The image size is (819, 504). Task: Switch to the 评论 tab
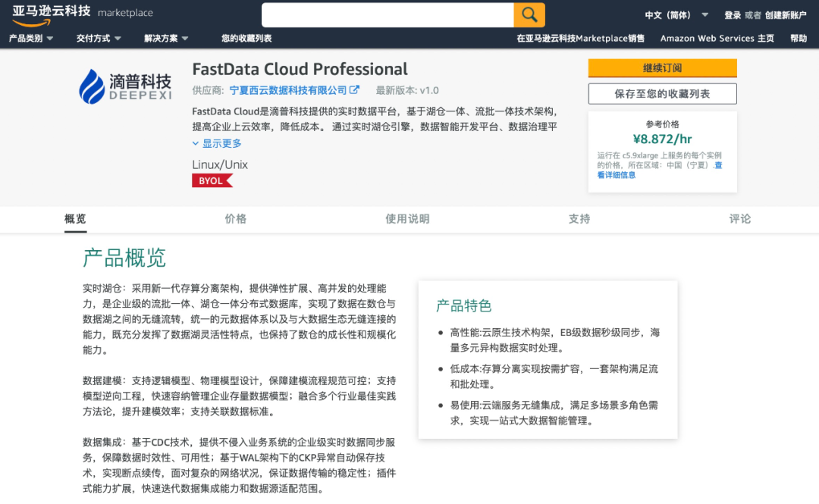click(x=740, y=219)
